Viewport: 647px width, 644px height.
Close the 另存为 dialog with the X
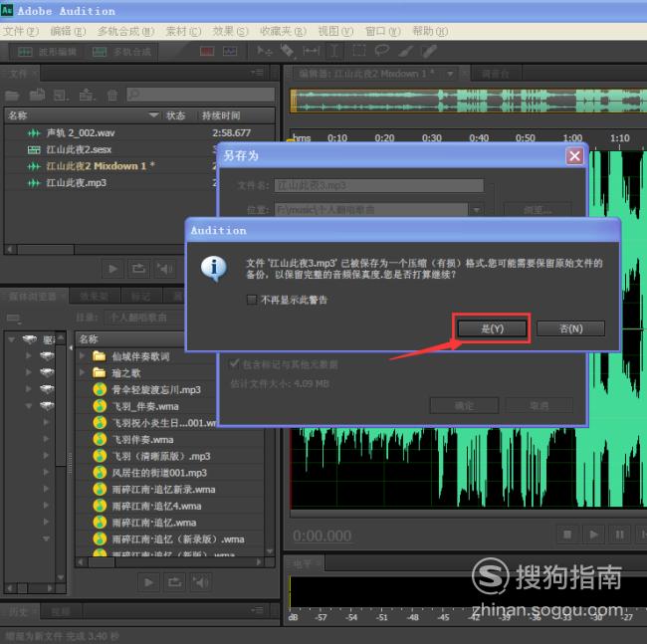575,156
